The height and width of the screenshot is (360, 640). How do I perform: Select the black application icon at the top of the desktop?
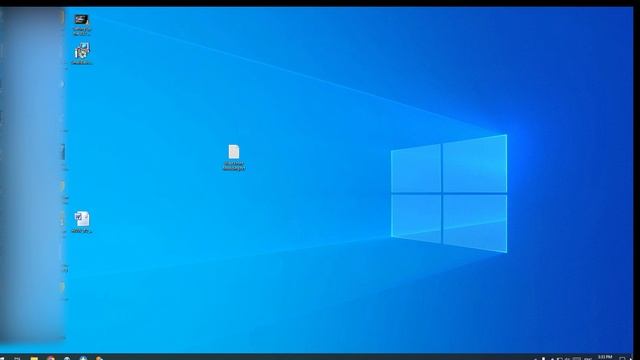pyautogui.click(x=81, y=20)
